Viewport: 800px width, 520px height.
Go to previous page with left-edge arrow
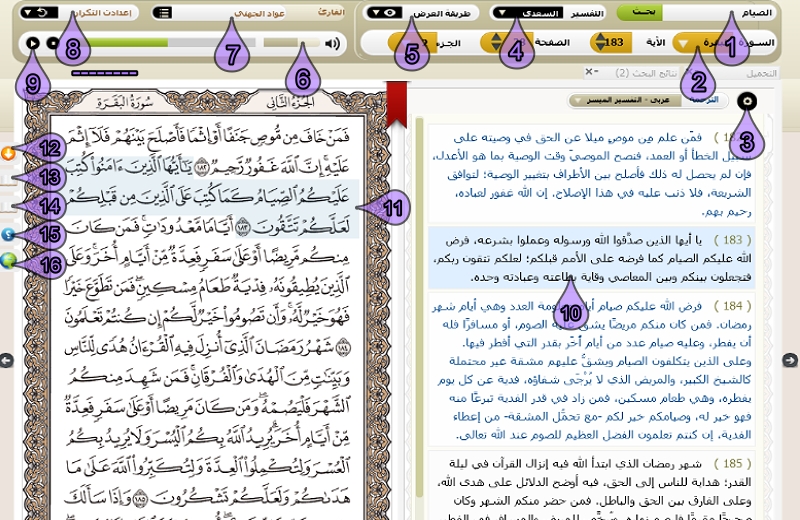5,360
